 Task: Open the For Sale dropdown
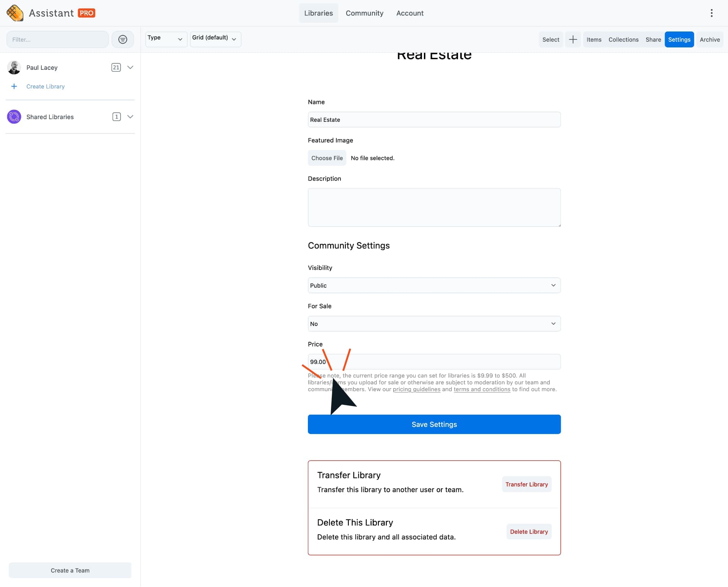434,324
